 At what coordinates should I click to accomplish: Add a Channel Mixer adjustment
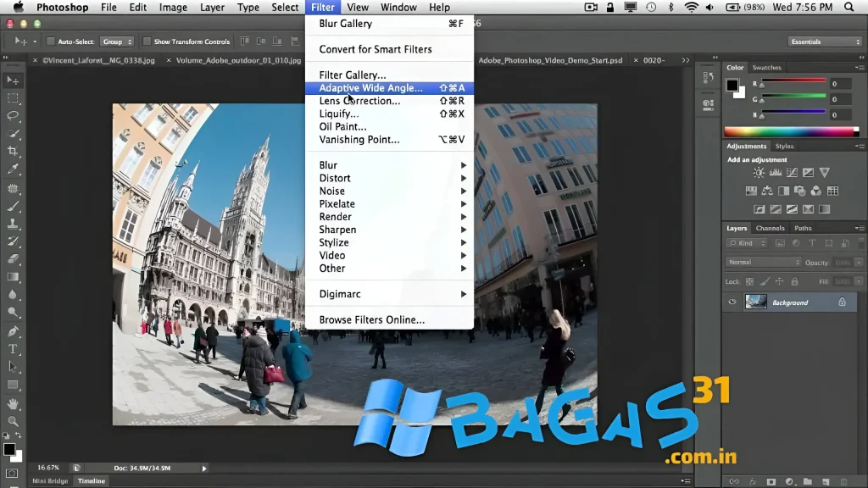point(816,191)
